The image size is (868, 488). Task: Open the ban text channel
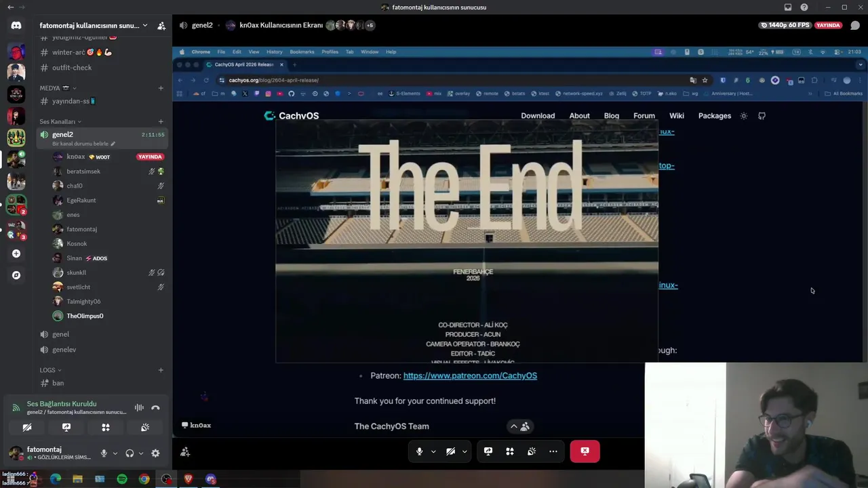coord(102,383)
